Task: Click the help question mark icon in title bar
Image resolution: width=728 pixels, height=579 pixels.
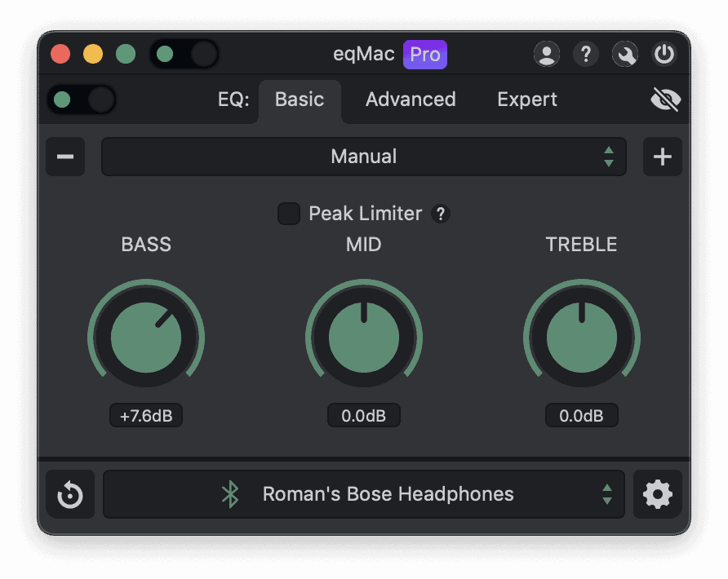Action: click(585, 55)
